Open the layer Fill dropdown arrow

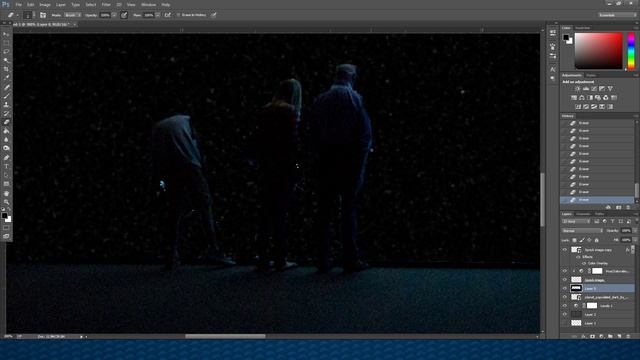pyautogui.click(x=635, y=240)
